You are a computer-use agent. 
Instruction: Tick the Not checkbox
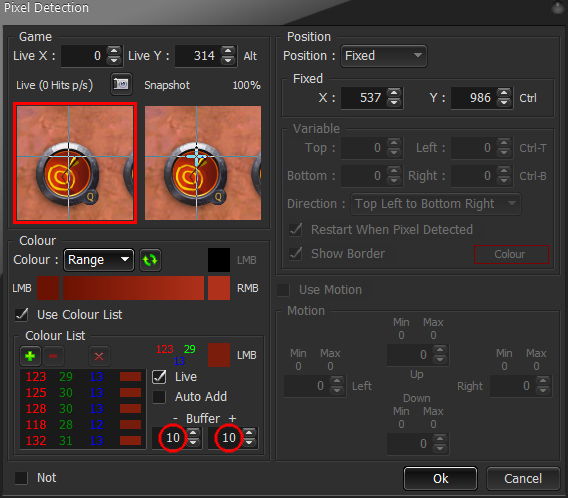click(x=21, y=478)
